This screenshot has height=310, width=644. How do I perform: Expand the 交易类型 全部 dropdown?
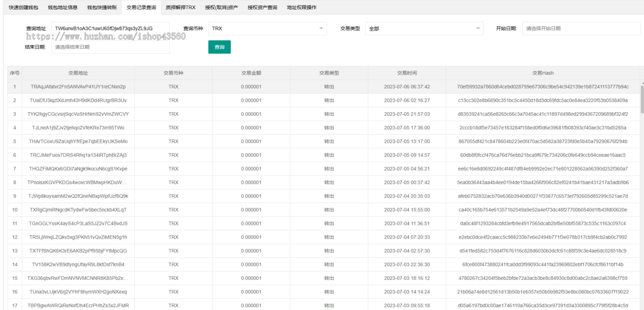pos(425,28)
